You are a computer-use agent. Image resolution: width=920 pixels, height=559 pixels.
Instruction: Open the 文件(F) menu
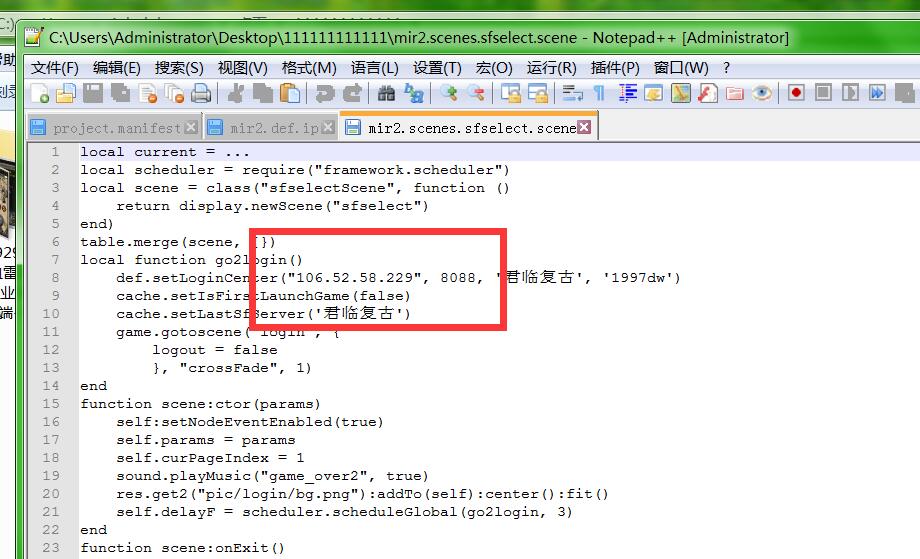[54, 67]
